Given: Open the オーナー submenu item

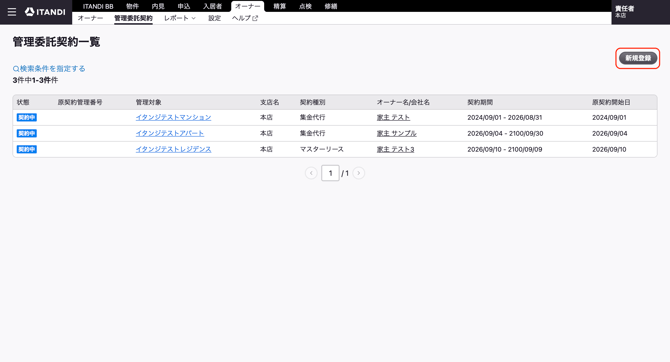Looking at the screenshot, I should click(90, 18).
